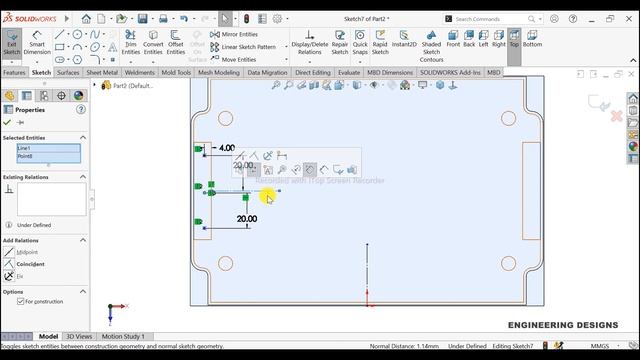Click the MMGS units in status bar

point(600,346)
